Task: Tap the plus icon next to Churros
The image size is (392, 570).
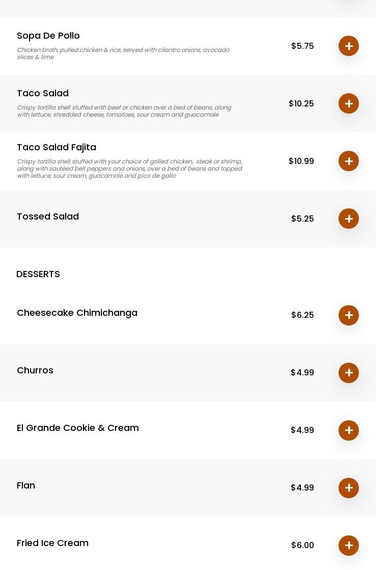Action: pos(349,373)
